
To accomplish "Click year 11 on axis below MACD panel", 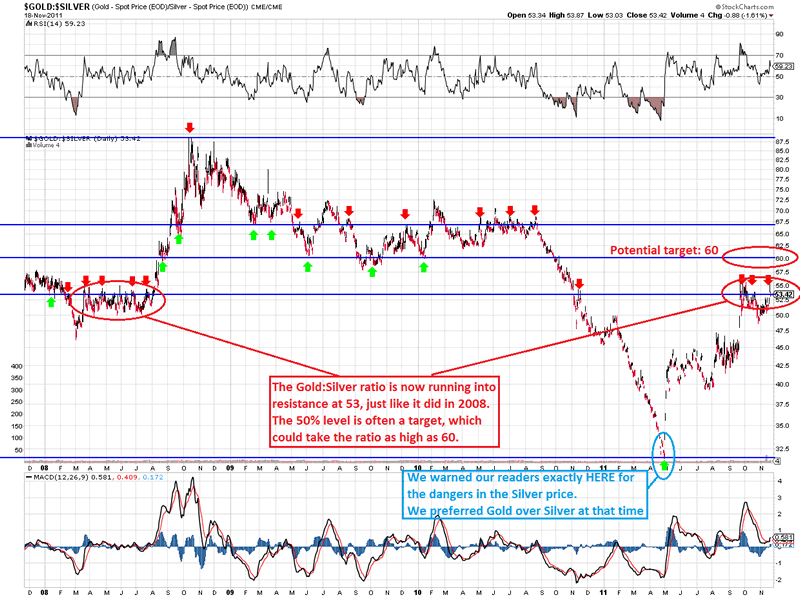I will (x=604, y=592).
